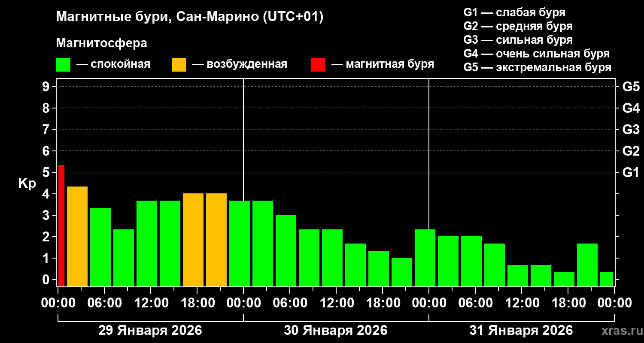The image size is (644, 343).
Task: Click the green bar above 06:00 on 30 January
Action: coord(286,250)
